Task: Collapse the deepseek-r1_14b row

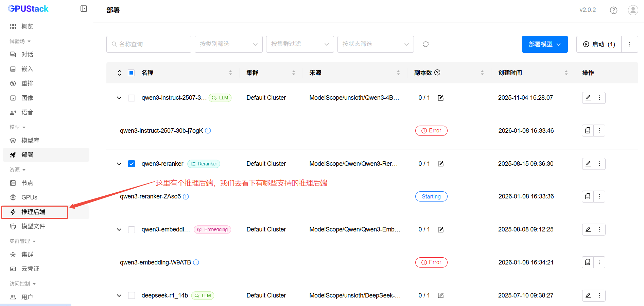Action: pos(119,295)
